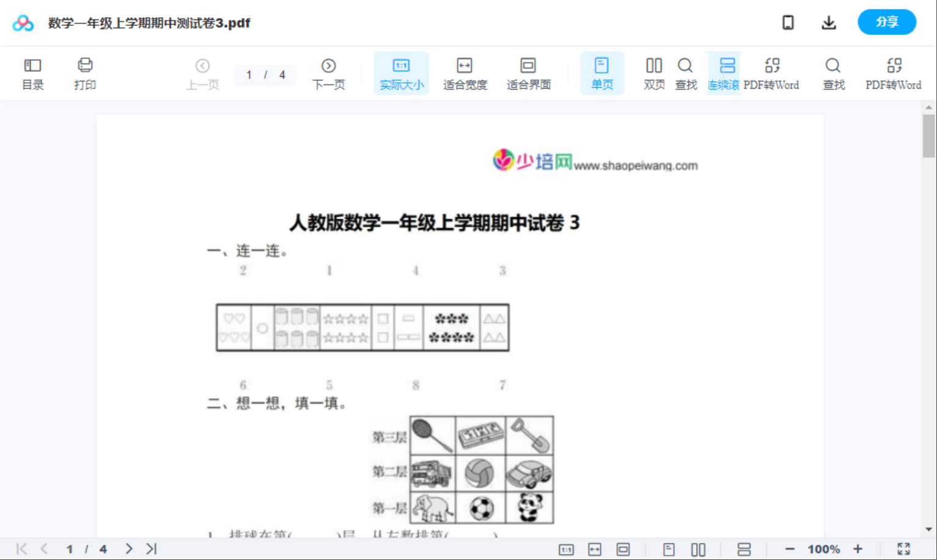Open PDF转Word conversion tool
937x560 pixels.
click(x=772, y=73)
